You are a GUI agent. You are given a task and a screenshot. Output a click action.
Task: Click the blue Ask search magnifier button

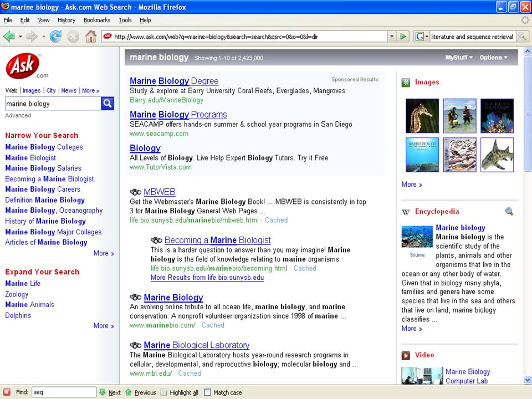pyautogui.click(x=107, y=103)
